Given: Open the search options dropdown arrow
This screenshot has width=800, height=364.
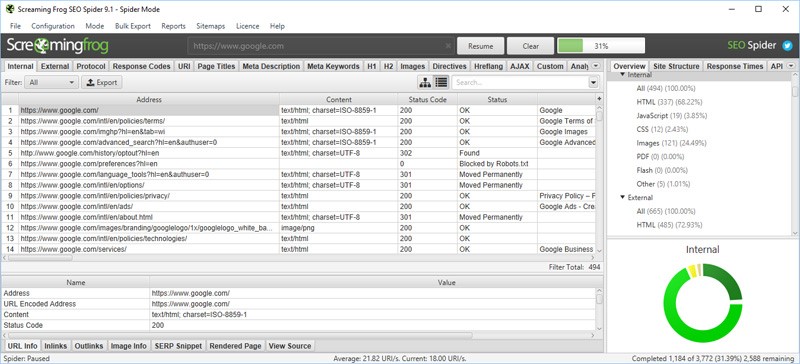Looking at the screenshot, I should point(593,82).
